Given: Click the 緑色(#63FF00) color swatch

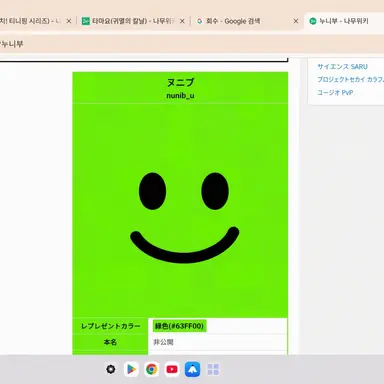Looking at the screenshot, I should click(179, 326).
